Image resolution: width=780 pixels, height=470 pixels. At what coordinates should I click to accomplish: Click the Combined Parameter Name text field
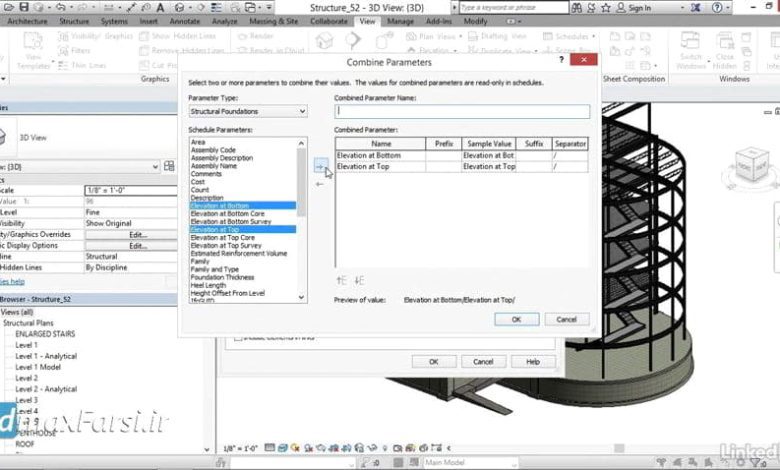(462, 112)
